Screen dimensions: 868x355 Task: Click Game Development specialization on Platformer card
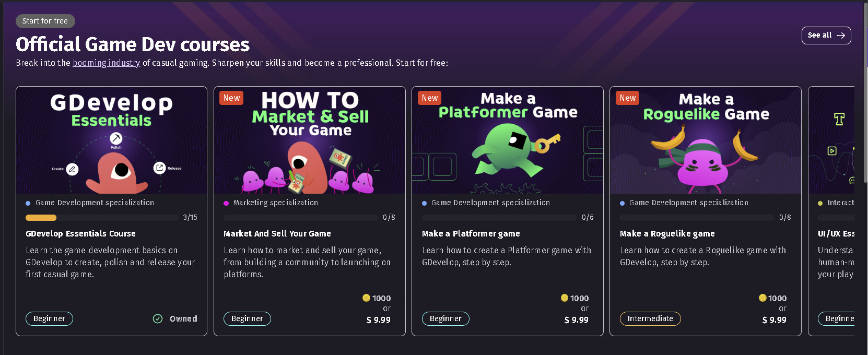490,203
